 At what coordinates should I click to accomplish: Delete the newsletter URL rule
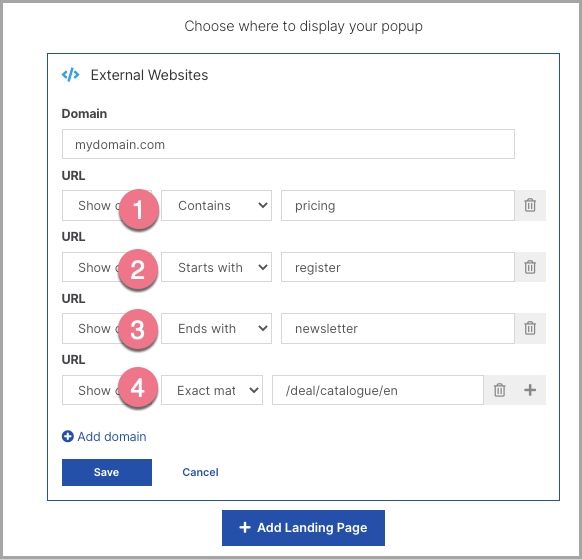pyautogui.click(x=530, y=328)
